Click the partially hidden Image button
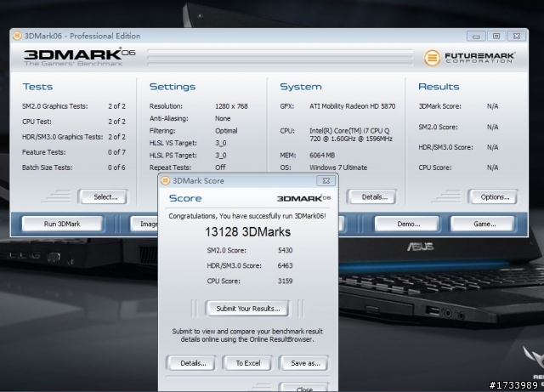 click(144, 224)
